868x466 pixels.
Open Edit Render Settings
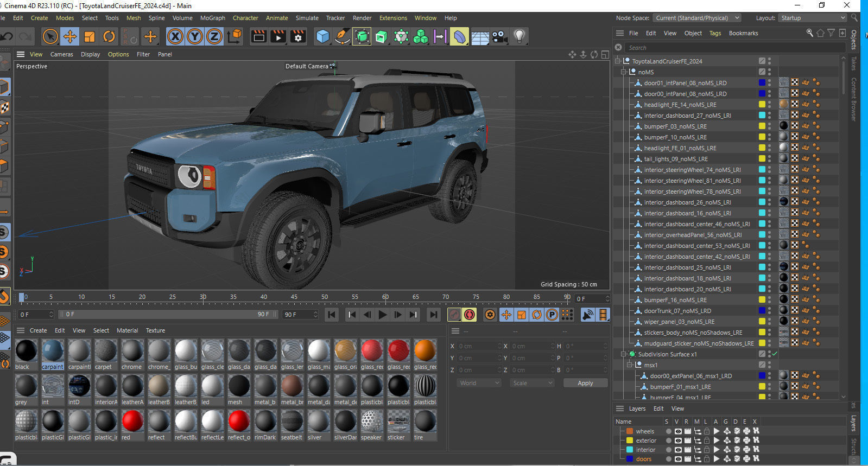(x=298, y=36)
